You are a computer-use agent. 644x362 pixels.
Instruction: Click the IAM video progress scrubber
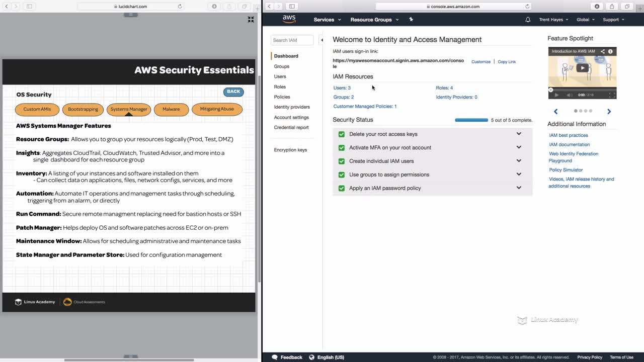tap(550, 90)
